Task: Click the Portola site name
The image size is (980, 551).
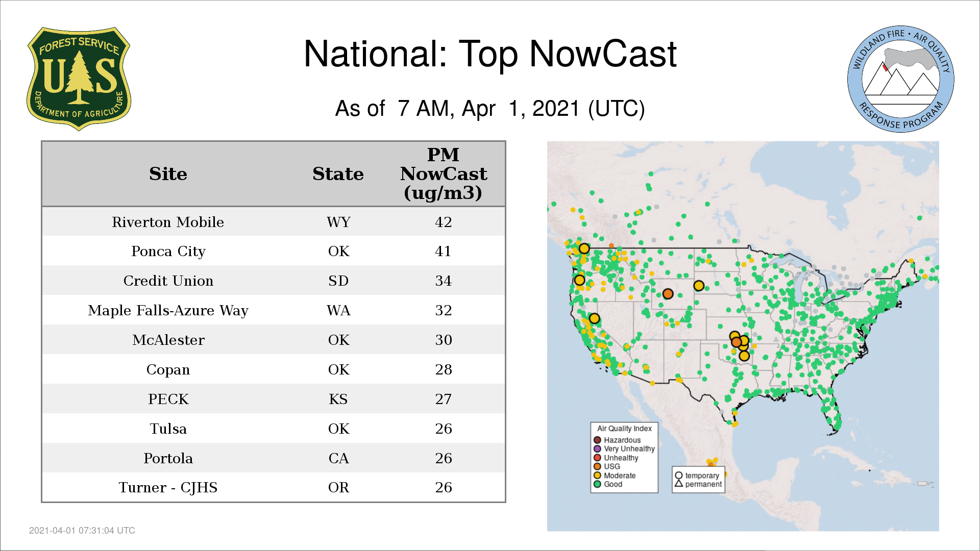Action: click(x=168, y=458)
